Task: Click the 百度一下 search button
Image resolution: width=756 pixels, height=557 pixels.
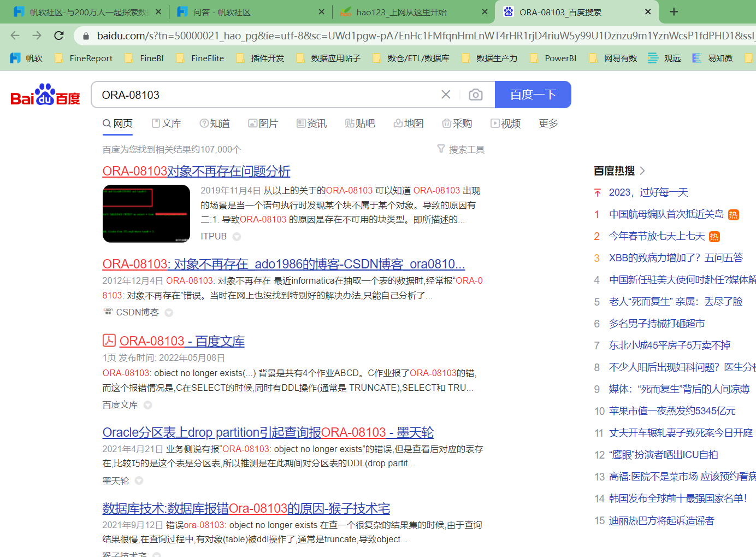Action: (533, 95)
